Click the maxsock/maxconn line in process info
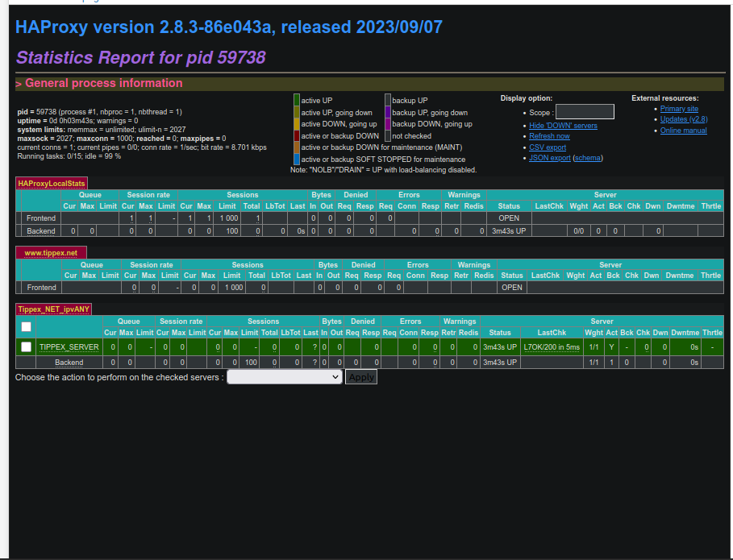 [x=122, y=139]
